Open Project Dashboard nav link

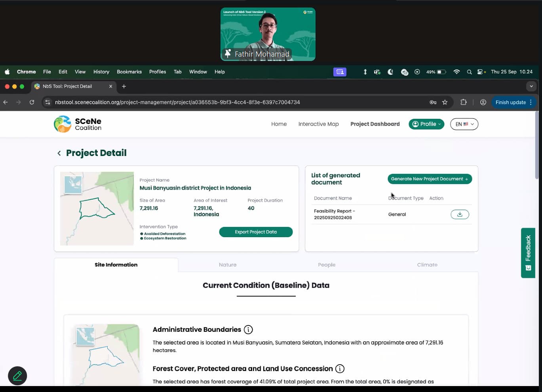point(375,124)
